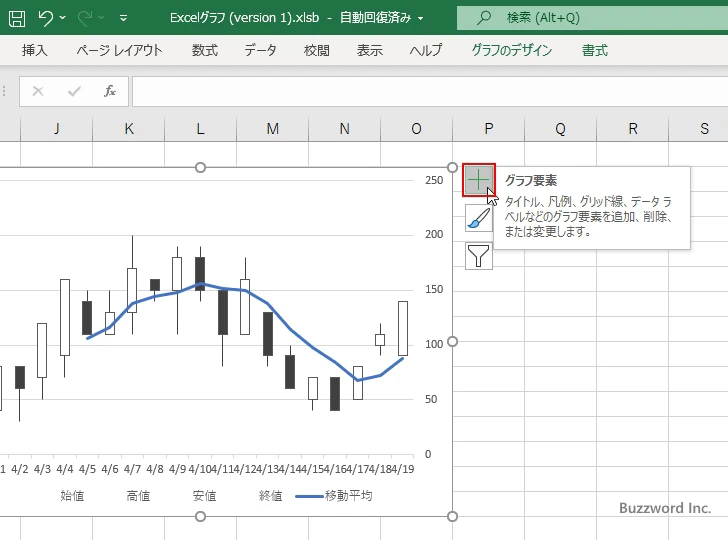728x540 pixels.
Task: Switch to the 書式 tab
Action: pos(595,50)
